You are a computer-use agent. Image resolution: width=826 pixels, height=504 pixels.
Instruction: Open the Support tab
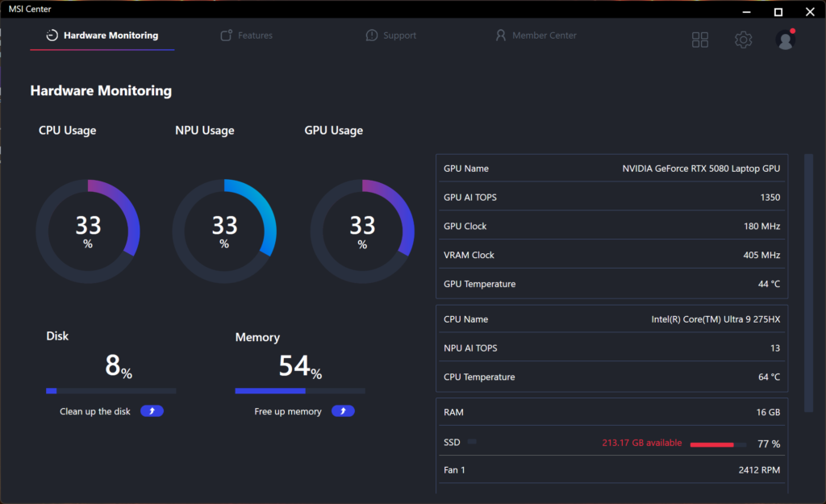(391, 35)
